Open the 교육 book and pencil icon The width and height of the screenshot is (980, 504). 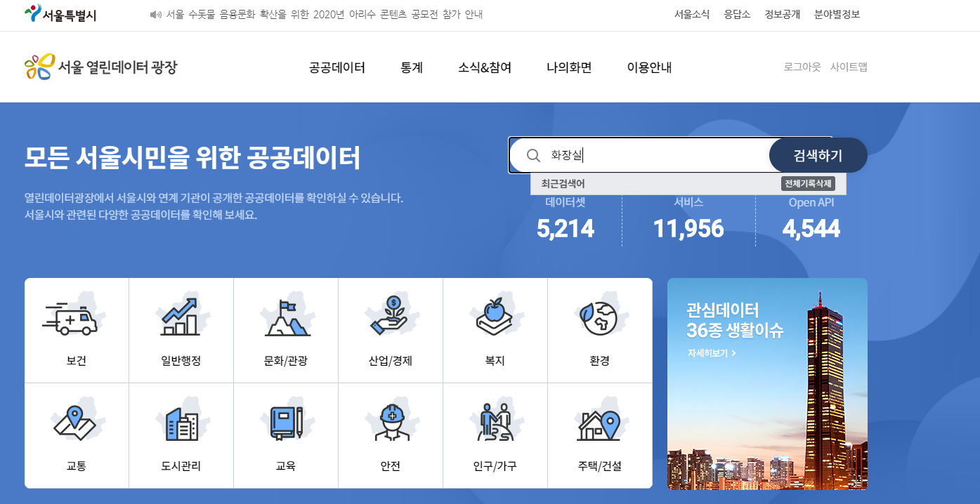(x=286, y=423)
